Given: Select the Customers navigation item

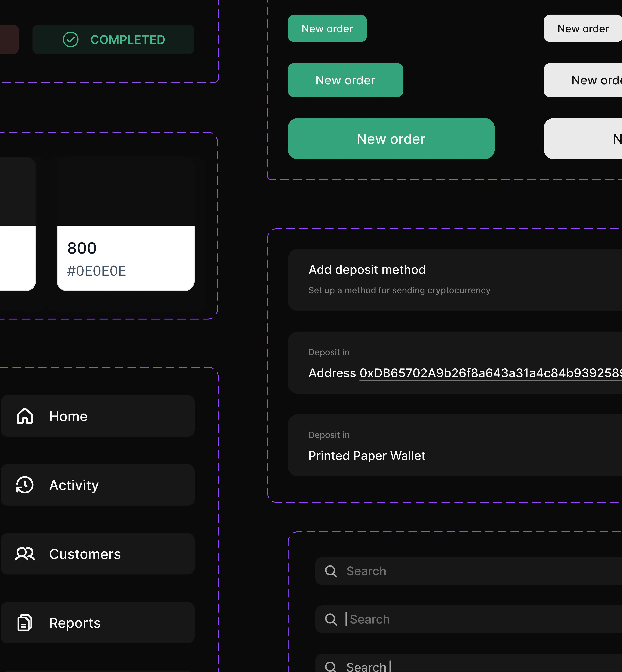Looking at the screenshot, I should tap(98, 554).
